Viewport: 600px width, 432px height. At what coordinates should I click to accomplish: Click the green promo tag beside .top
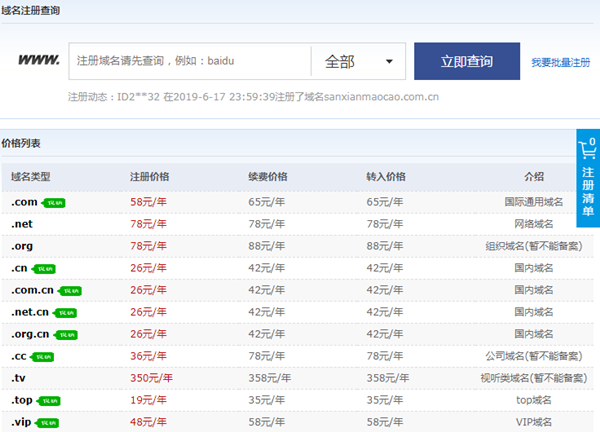(x=49, y=401)
